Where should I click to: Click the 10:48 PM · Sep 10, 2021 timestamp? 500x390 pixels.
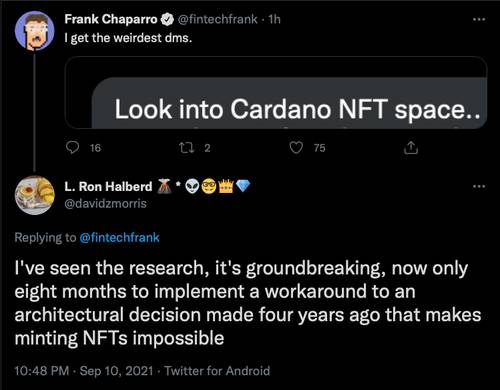click(x=84, y=371)
